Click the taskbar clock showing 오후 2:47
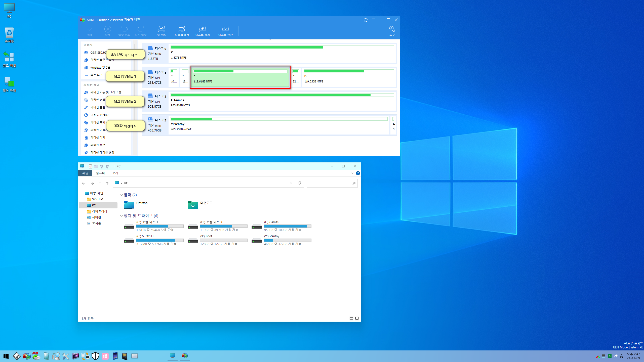Image resolution: width=644 pixels, height=362 pixels. tap(633, 356)
